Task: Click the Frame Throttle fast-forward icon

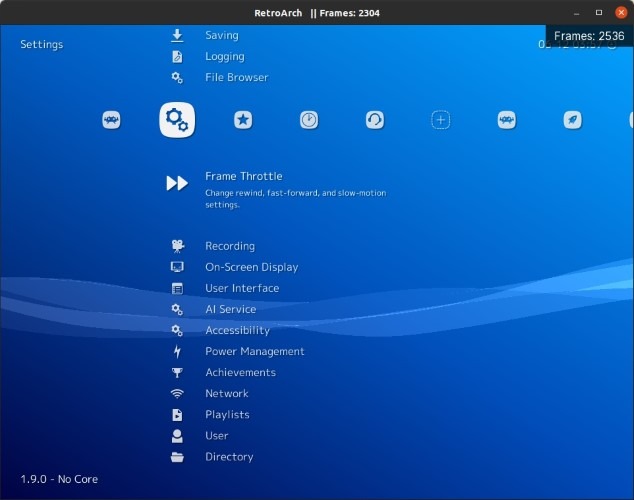Action: click(x=177, y=183)
